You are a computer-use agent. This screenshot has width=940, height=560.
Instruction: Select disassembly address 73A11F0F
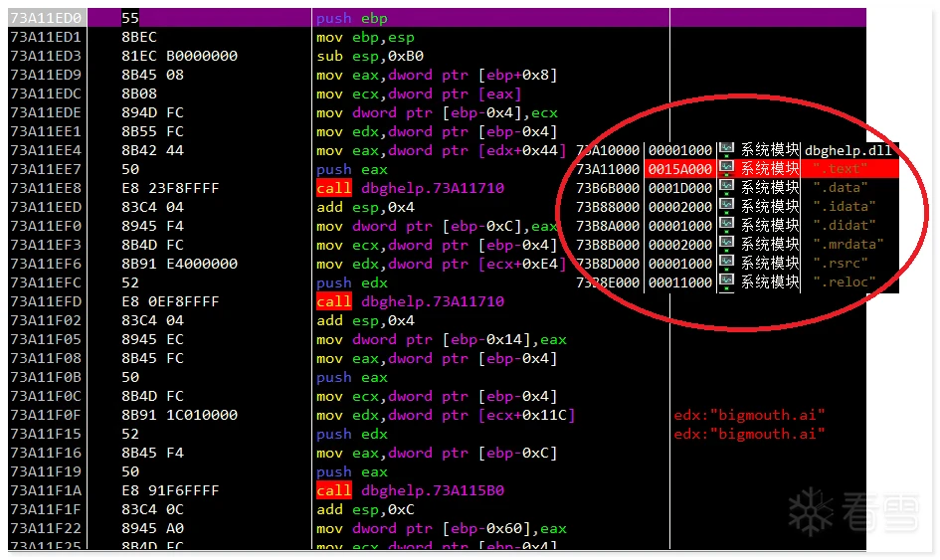(46, 415)
